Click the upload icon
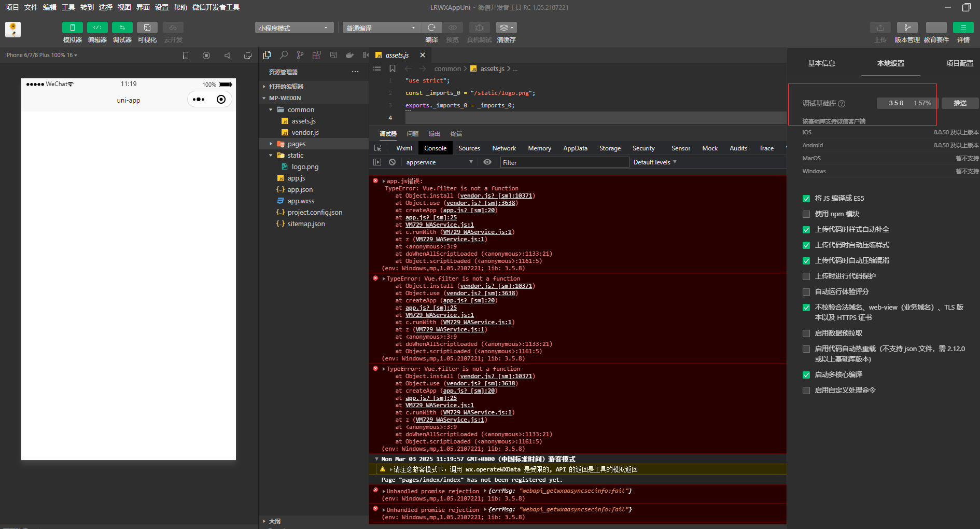Image resolution: width=980 pixels, height=529 pixels. click(x=880, y=27)
